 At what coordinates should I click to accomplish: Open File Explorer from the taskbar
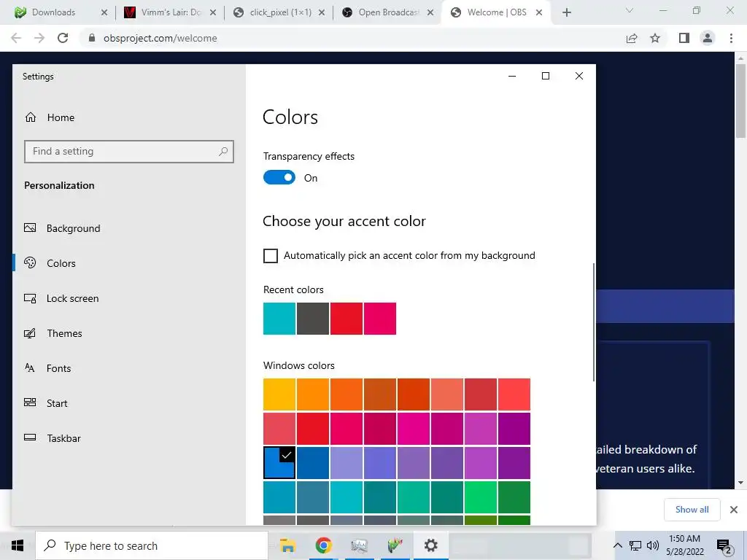(287, 545)
